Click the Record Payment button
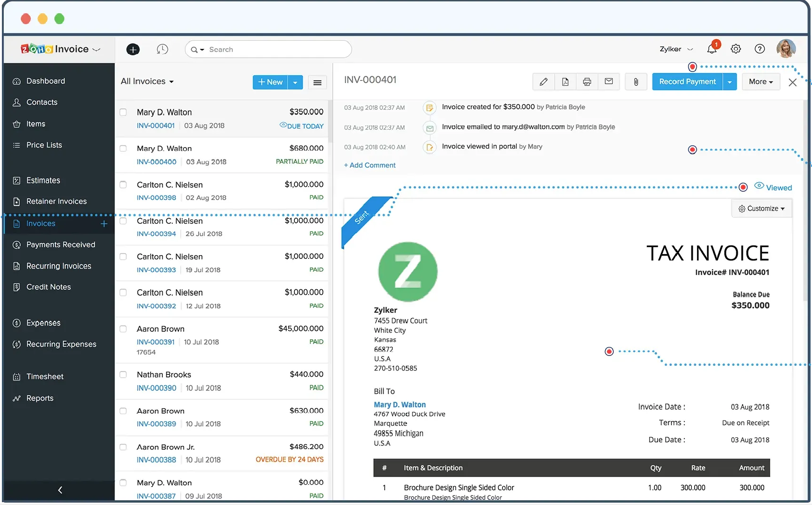 click(688, 81)
